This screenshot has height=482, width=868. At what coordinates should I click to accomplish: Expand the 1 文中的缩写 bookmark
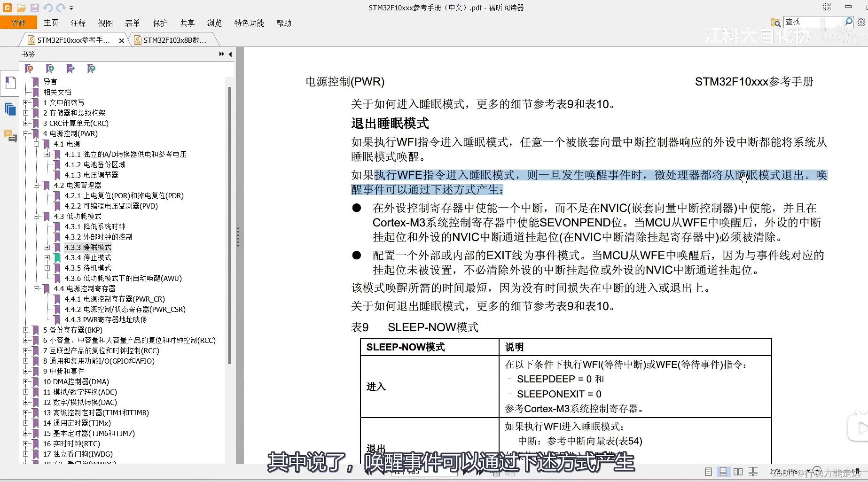point(26,102)
